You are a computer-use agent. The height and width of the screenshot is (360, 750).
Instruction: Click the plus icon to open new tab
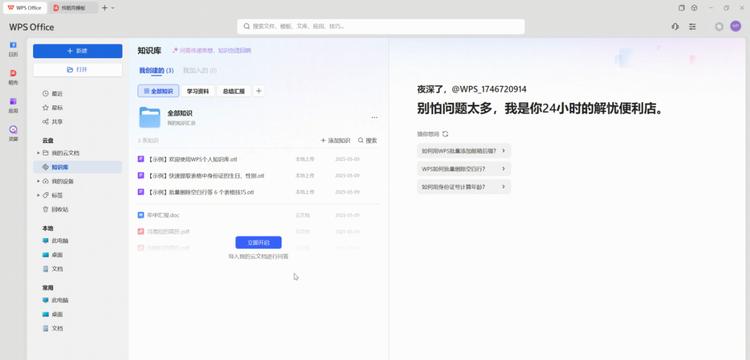(104, 8)
